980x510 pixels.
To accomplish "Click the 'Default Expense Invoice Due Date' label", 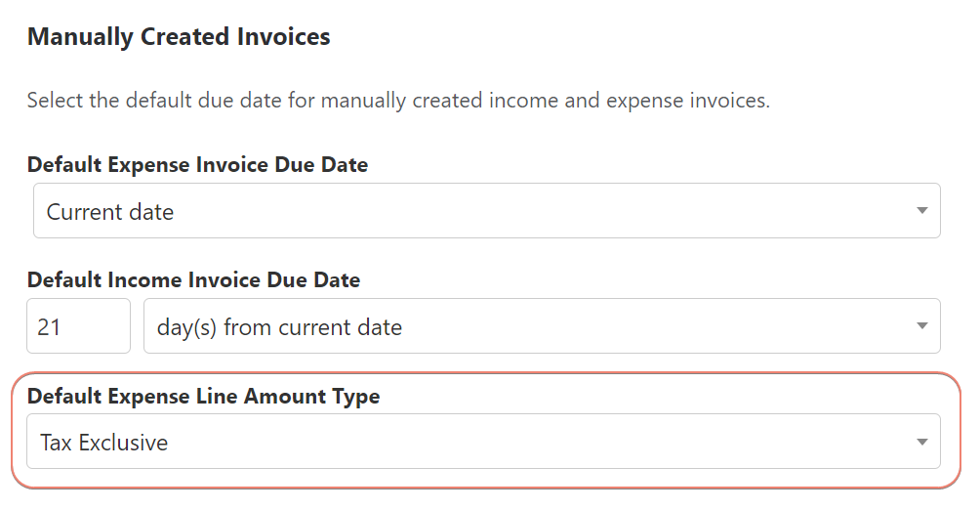I will coord(197,165).
